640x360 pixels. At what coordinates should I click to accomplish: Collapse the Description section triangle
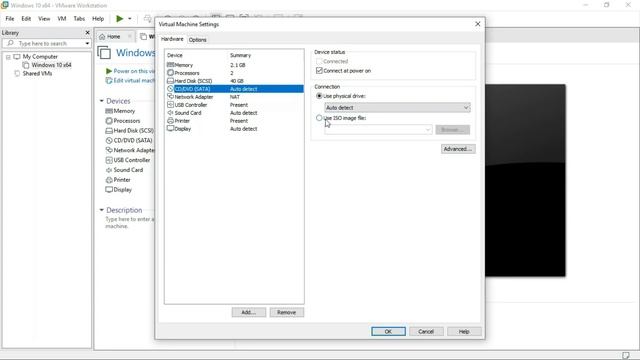[x=102, y=210]
